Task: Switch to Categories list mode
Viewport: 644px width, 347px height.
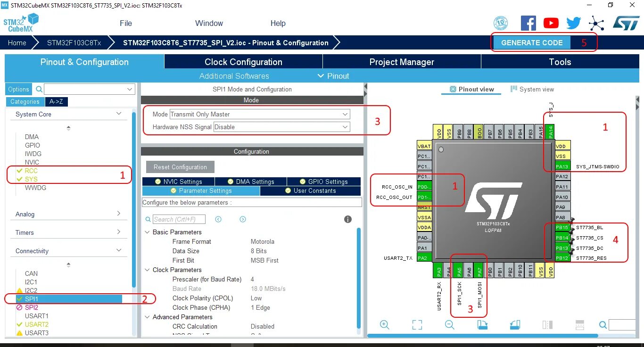Action: [25, 101]
